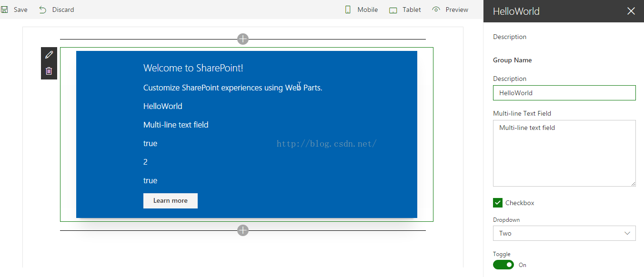The height and width of the screenshot is (277, 644).
Task: Click the Customize SharePoint experiences text
Action: [x=233, y=88]
